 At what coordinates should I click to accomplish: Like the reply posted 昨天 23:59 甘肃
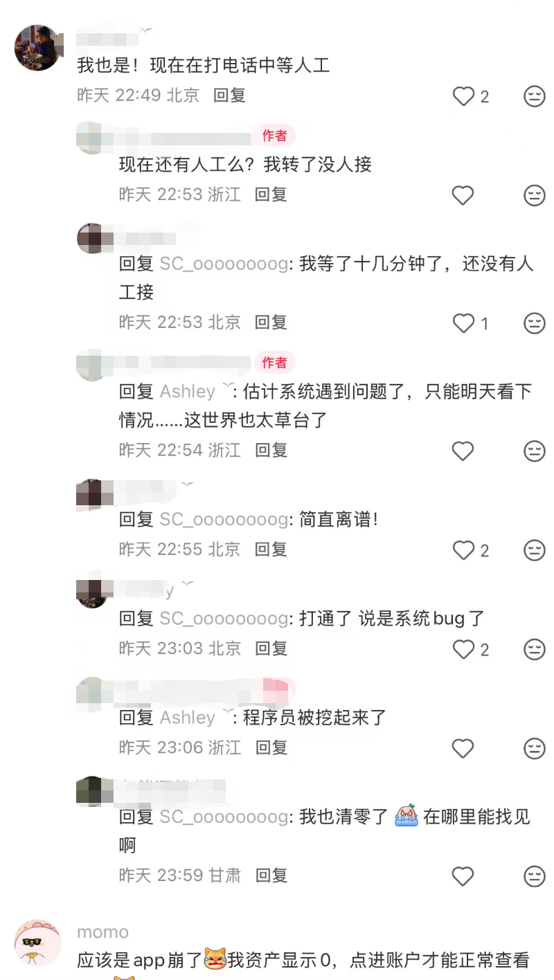point(463,876)
